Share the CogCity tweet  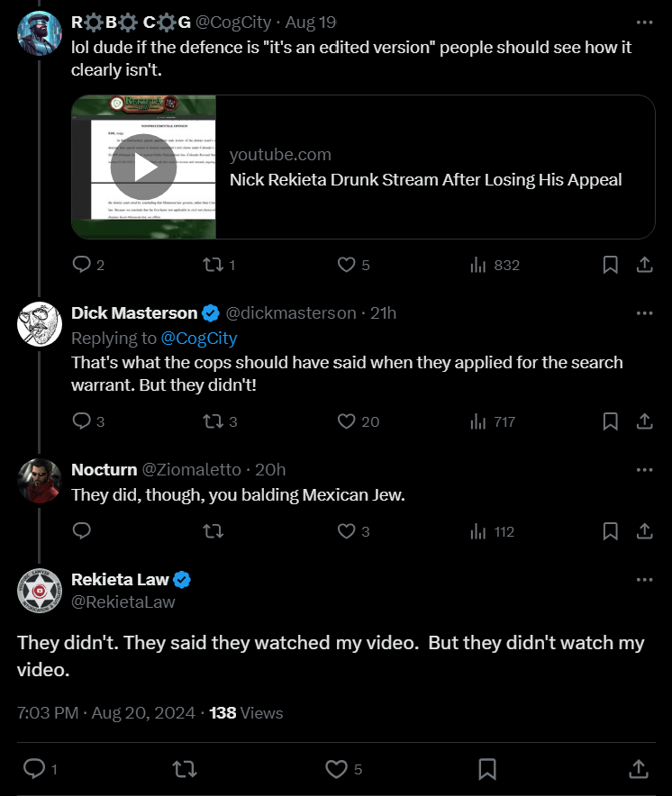point(645,265)
